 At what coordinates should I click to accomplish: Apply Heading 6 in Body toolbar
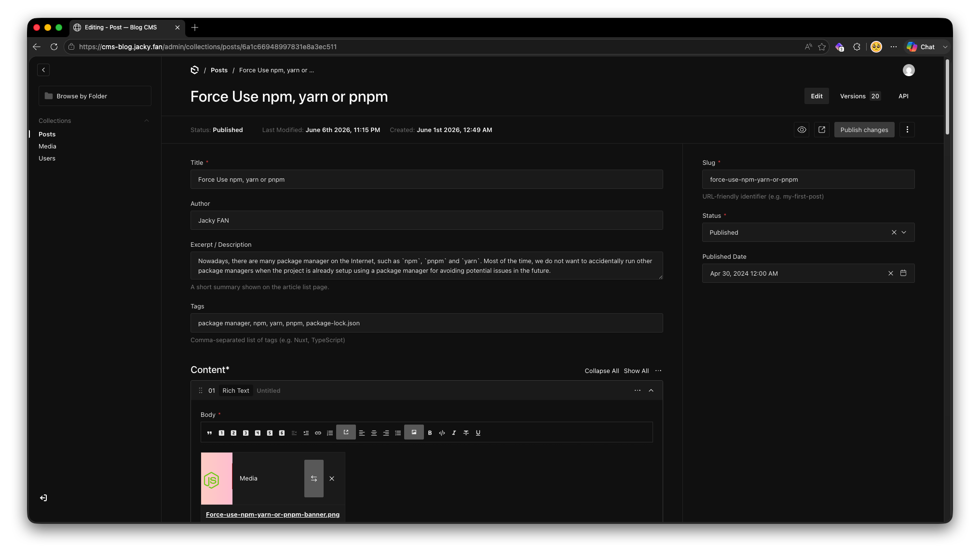pyautogui.click(x=282, y=433)
